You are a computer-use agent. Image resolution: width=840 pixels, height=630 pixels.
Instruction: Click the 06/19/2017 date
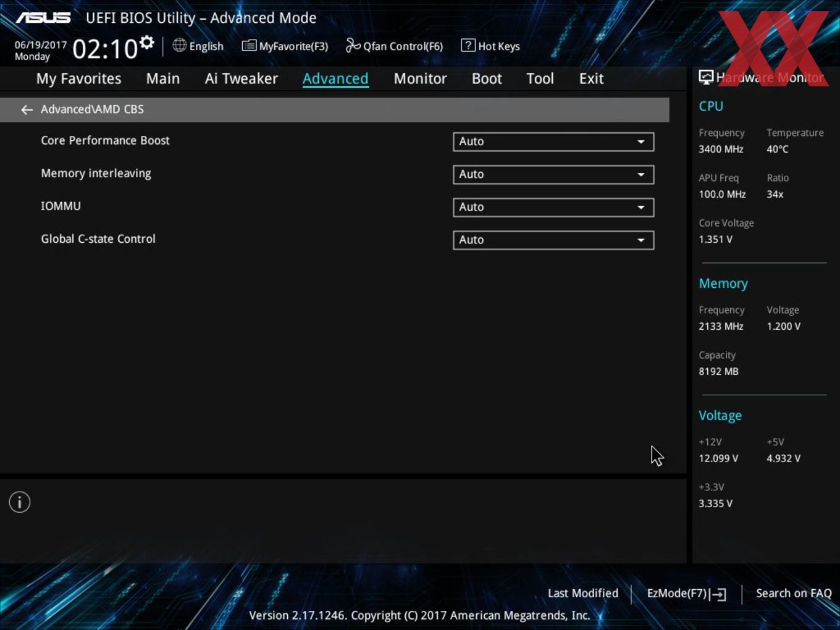41,45
